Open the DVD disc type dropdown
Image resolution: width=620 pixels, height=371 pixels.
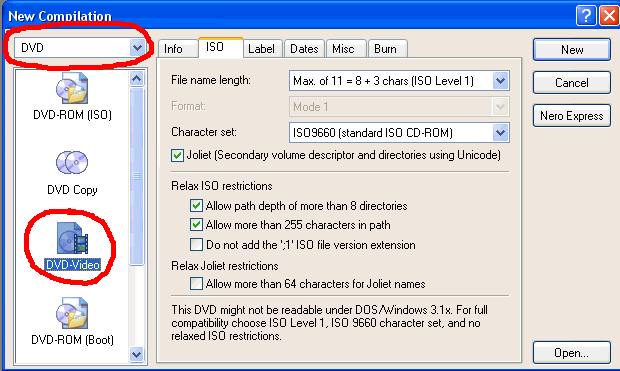[137, 48]
